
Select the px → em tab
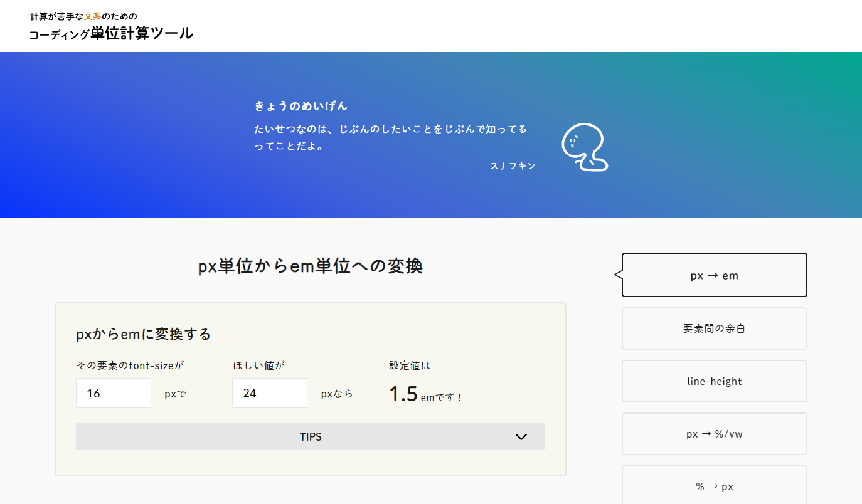tap(714, 275)
